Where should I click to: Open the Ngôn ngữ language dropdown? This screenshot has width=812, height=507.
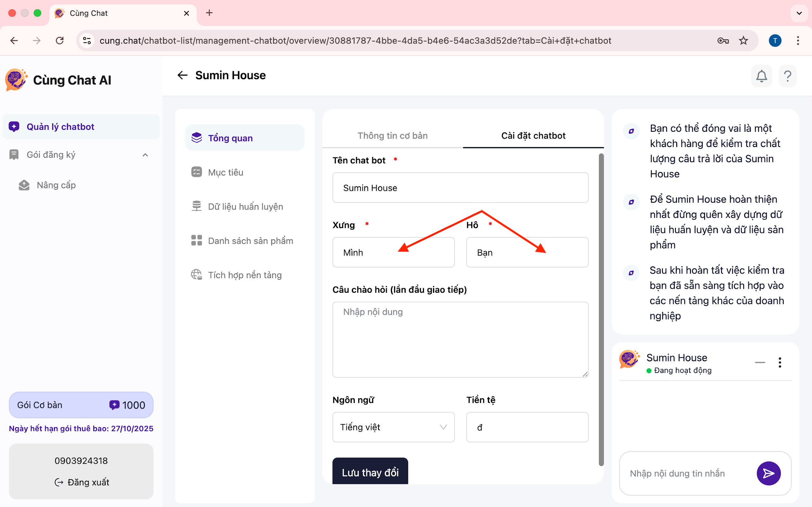393,427
